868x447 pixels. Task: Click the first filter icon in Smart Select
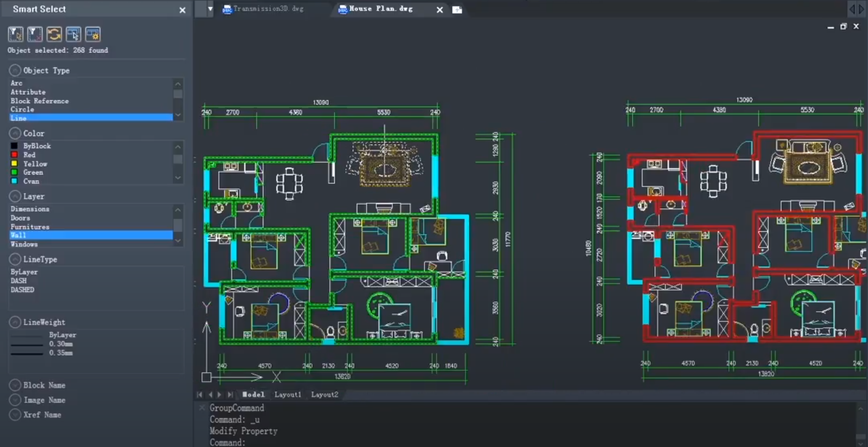[x=16, y=34]
